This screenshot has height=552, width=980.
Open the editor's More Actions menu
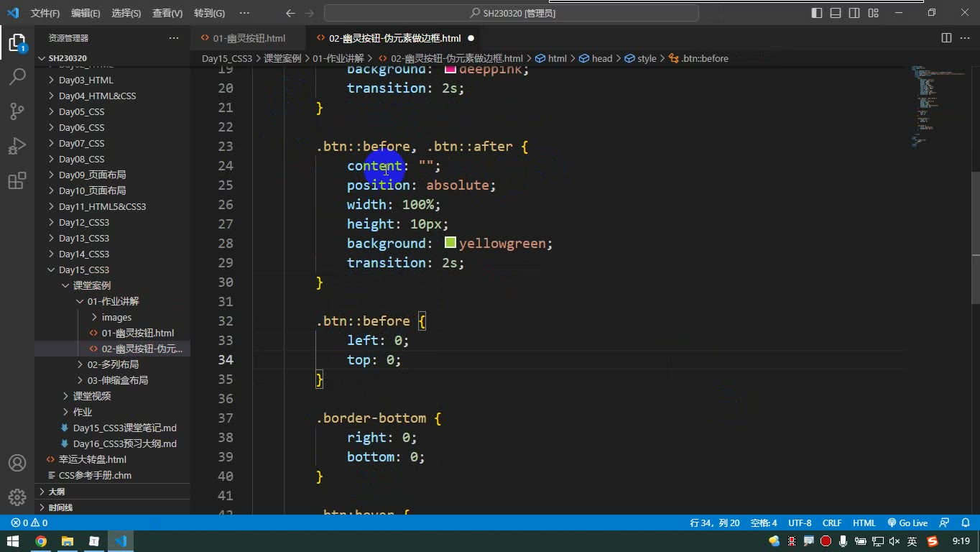(965, 38)
